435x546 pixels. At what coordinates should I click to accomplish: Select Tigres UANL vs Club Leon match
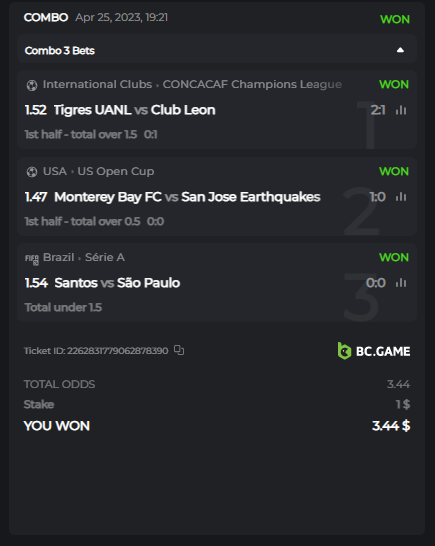(x=134, y=110)
